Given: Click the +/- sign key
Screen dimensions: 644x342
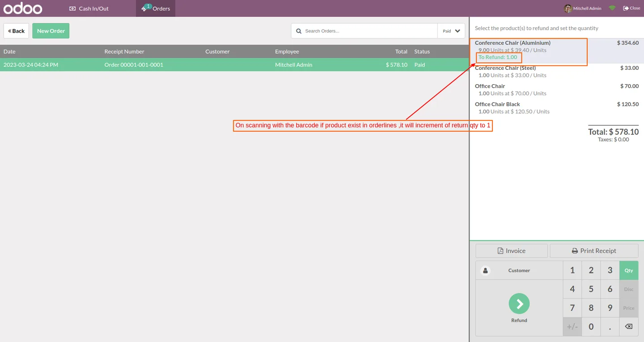Looking at the screenshot, I should (572, 327).
